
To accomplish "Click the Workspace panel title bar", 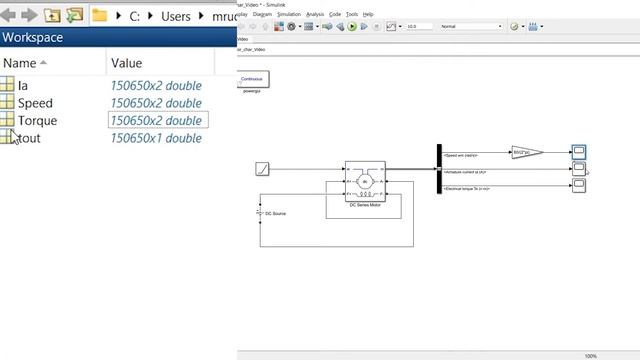I will click(118, 37).
